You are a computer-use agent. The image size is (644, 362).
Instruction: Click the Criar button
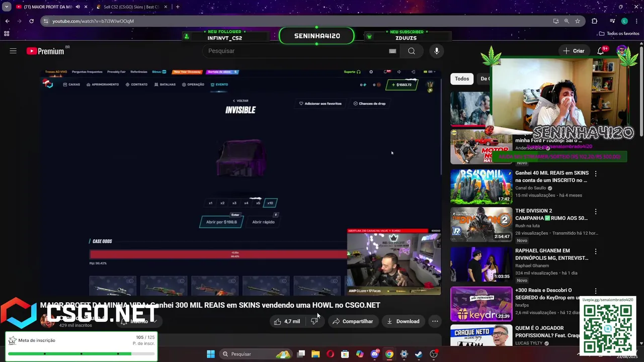[574, 51]
